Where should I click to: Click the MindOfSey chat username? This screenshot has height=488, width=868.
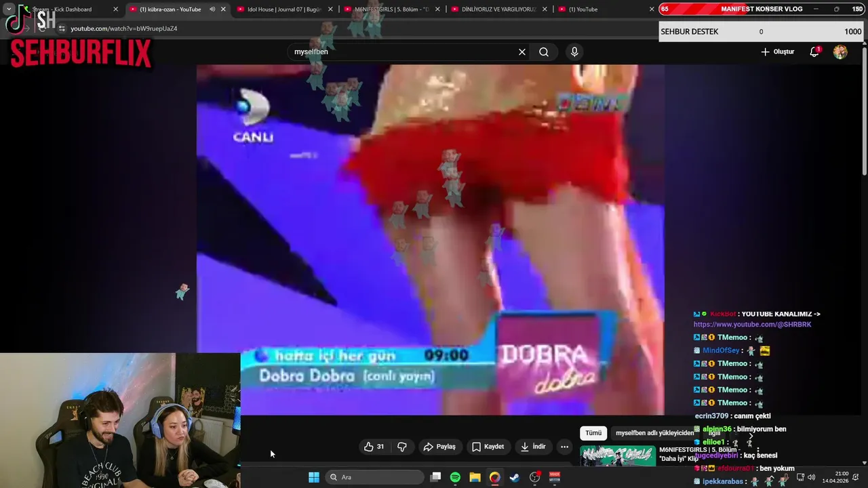pyautogui.click(x=721, y=350)
